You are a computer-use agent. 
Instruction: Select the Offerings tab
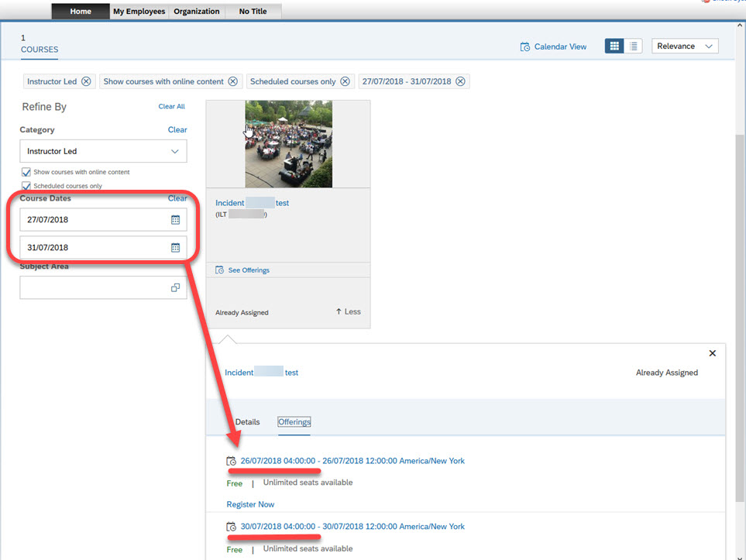point(294,422)
